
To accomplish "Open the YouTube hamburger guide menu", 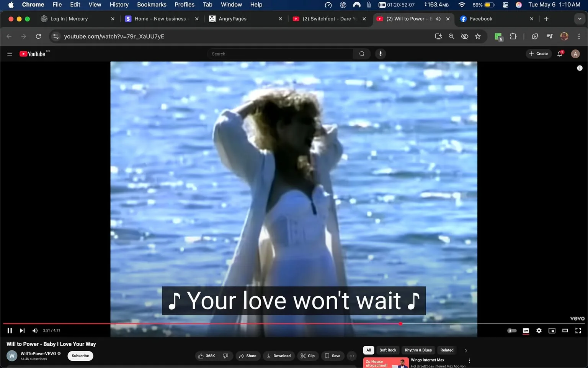I will point(10,54).
